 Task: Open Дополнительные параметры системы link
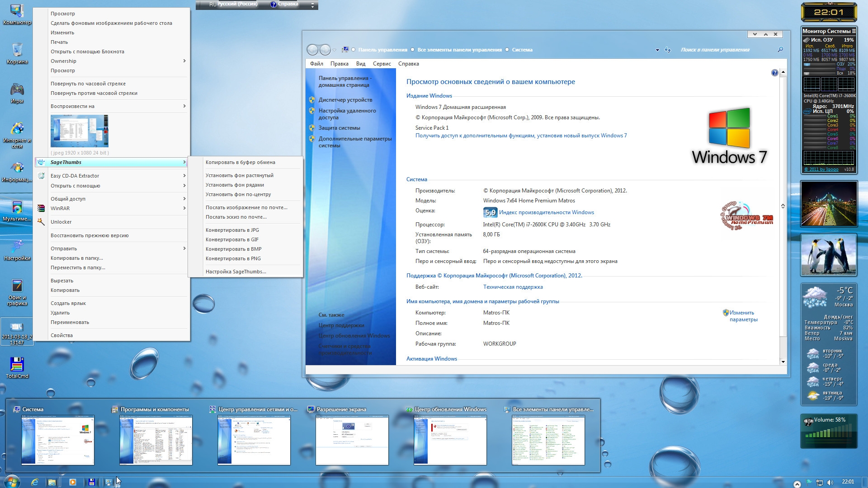click(x=355, y=142)
